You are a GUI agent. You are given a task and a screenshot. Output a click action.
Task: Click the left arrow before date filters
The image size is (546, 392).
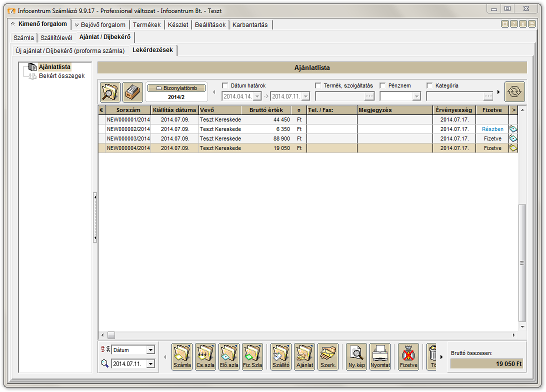[214, 92]
